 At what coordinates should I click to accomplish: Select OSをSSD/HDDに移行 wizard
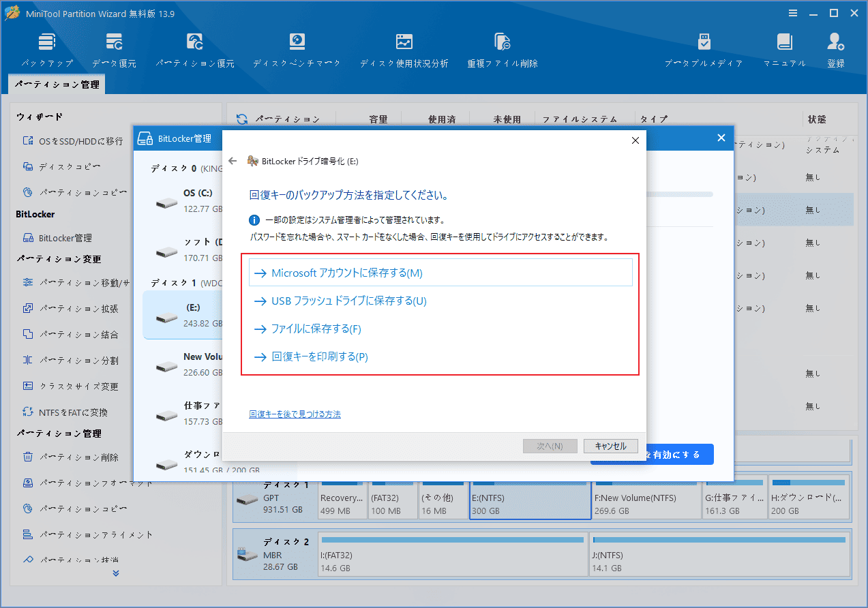73,141
